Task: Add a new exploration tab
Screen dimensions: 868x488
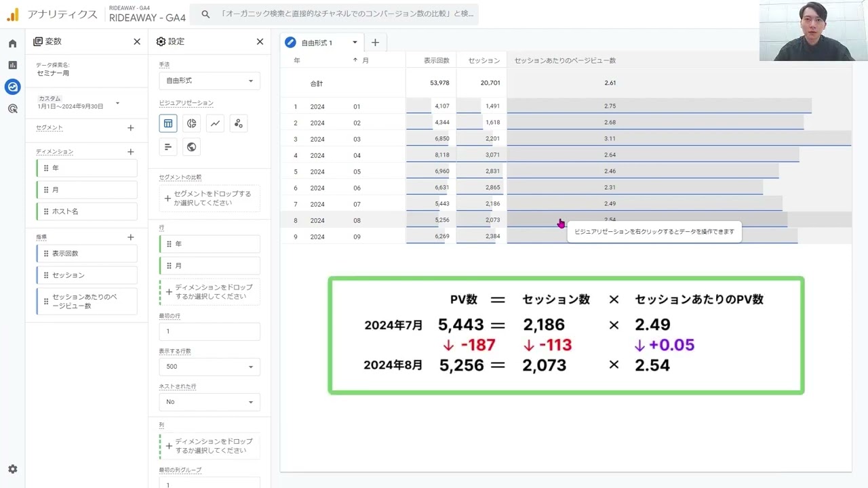Action: pos(375,42)
